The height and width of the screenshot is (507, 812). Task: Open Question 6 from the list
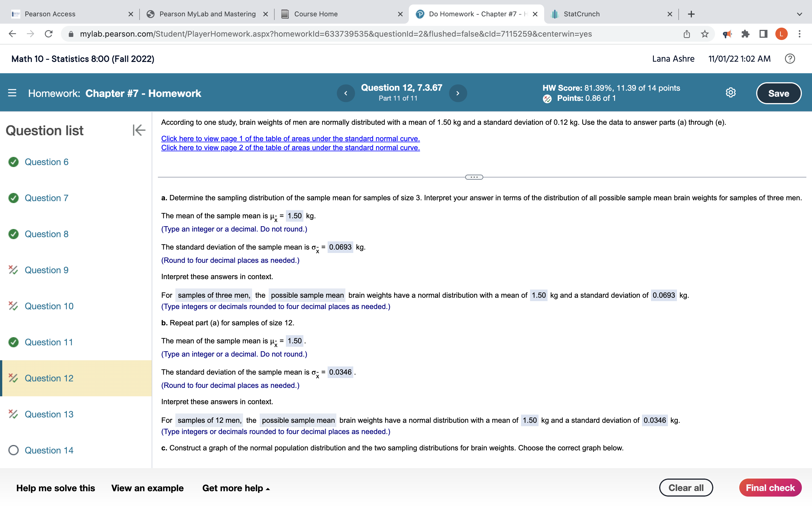(47, 162)
